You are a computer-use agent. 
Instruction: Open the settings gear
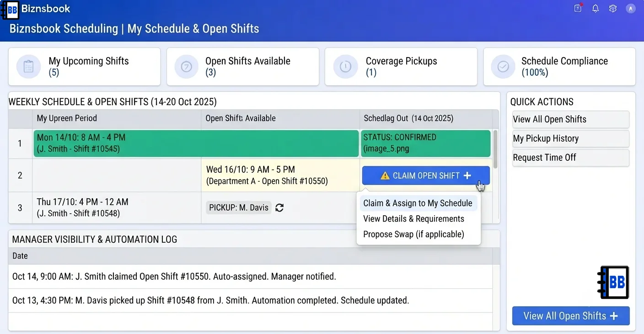(x=613, y=8)
